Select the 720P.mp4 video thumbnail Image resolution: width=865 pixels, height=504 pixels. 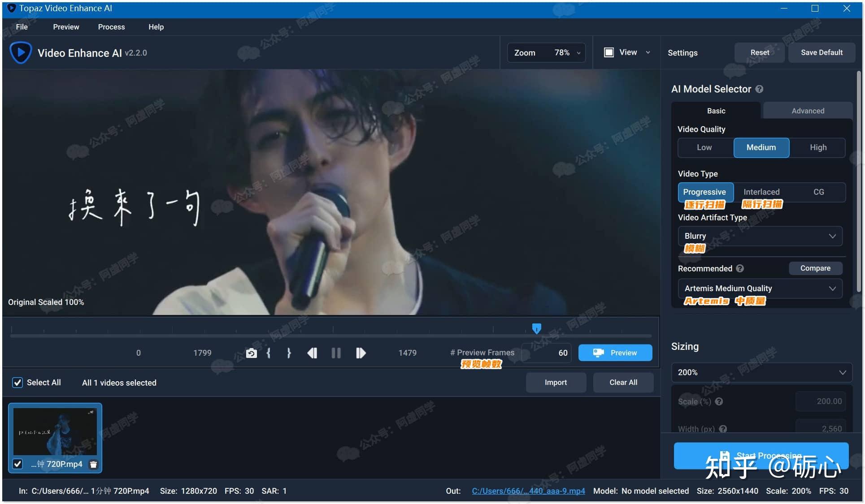tap(55, 431)
